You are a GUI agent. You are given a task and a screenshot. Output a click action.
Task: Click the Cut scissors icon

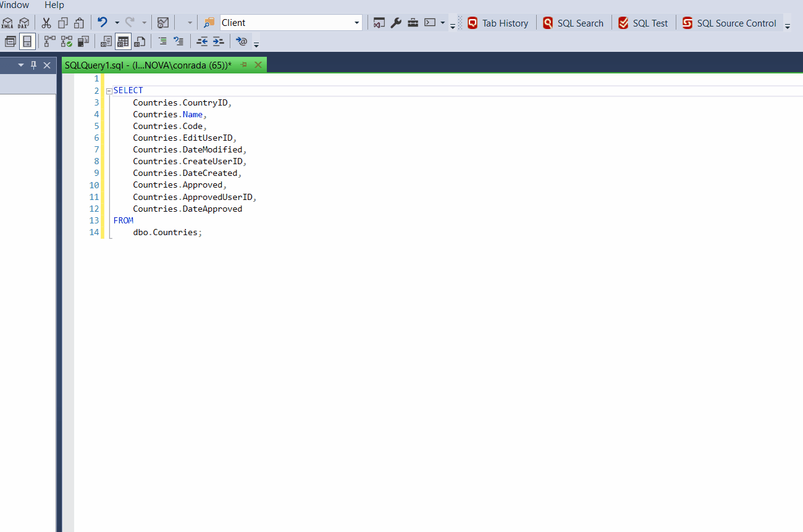(46, 23)
